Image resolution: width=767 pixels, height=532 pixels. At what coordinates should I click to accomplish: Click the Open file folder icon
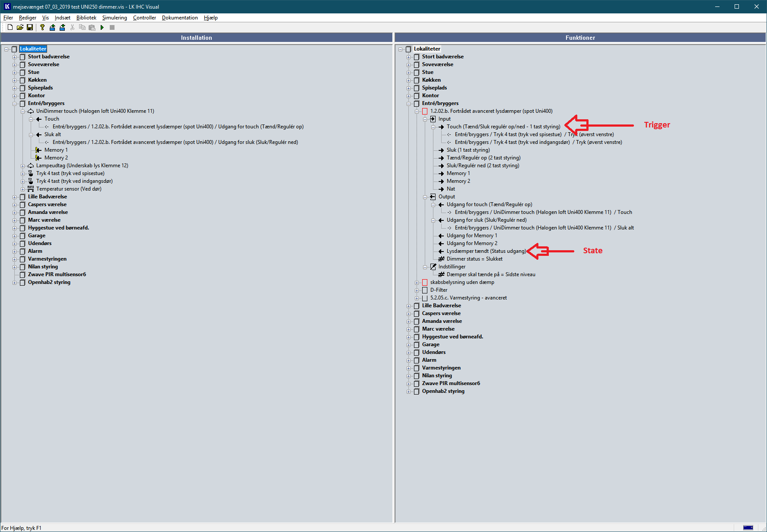(x=20, y=27)
